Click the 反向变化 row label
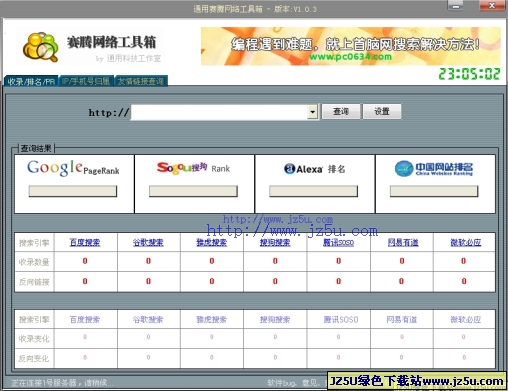The image size is (508, 391). click(x=34, y=358)
